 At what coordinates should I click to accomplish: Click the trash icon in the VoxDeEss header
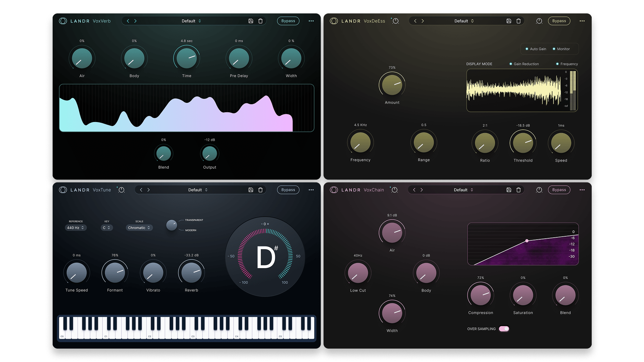pos(519,21)
